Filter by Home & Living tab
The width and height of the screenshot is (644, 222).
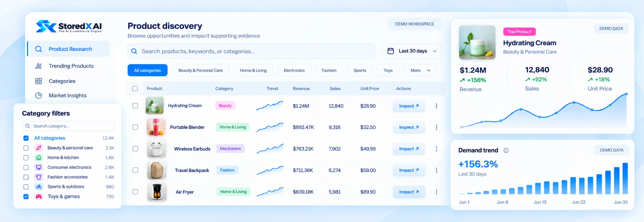tap(253, 70)
